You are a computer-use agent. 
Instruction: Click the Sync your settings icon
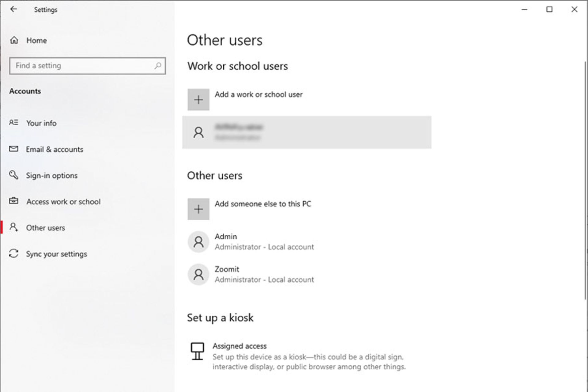[13, 253]
